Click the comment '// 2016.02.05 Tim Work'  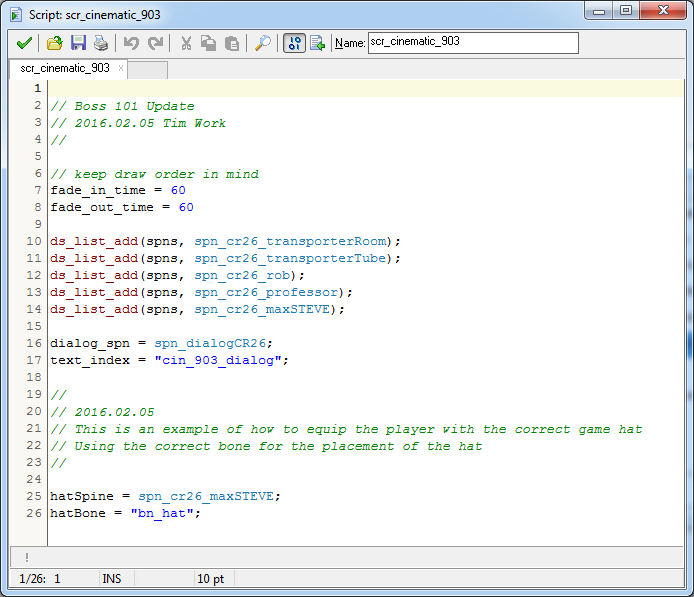click(138, 123)
